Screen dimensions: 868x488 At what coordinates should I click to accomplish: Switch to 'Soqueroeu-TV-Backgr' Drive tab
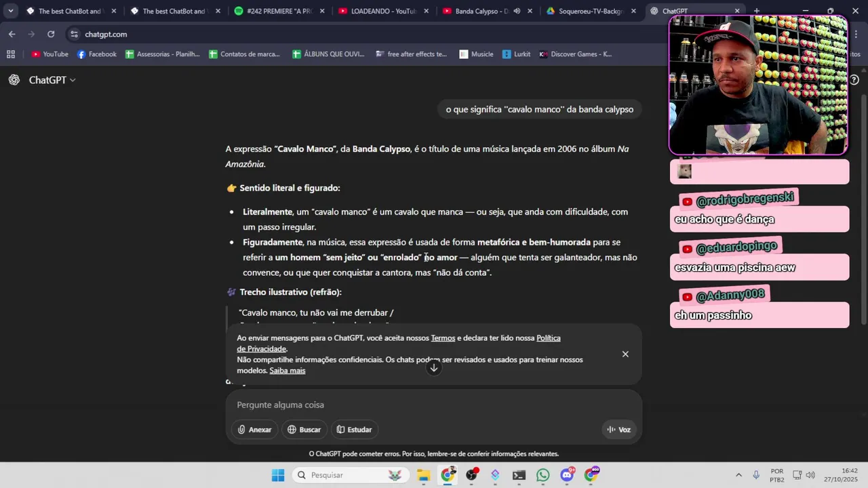pos(590,11)
